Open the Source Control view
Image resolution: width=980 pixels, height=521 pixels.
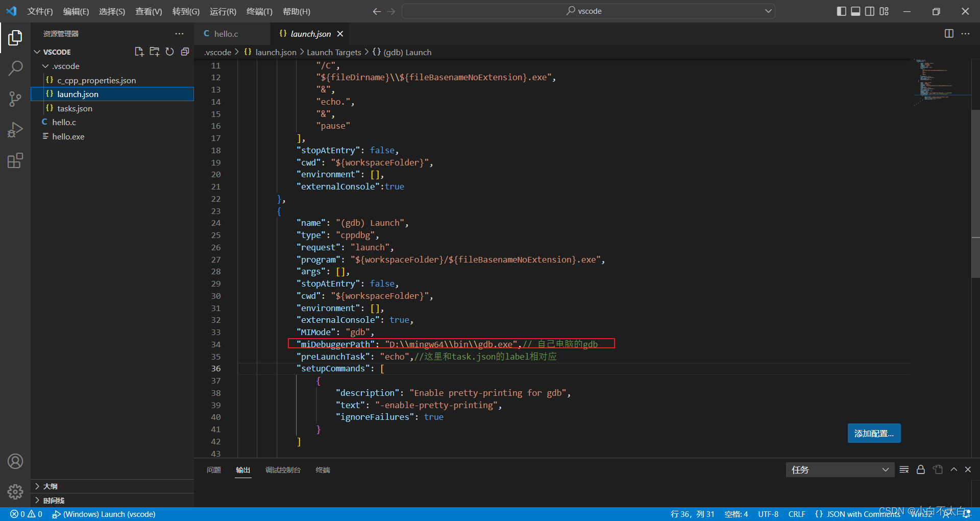pos(15,99)
